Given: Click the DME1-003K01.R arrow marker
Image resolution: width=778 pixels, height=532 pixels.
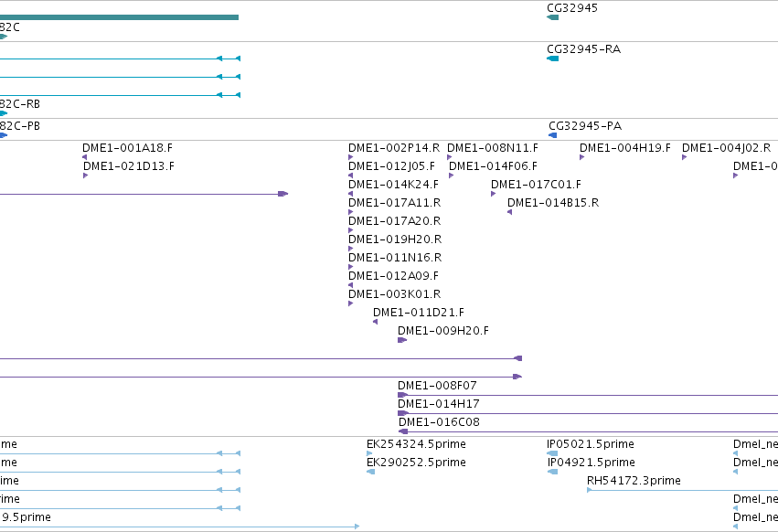Looking at the screenshot, I should click(351, 303).
